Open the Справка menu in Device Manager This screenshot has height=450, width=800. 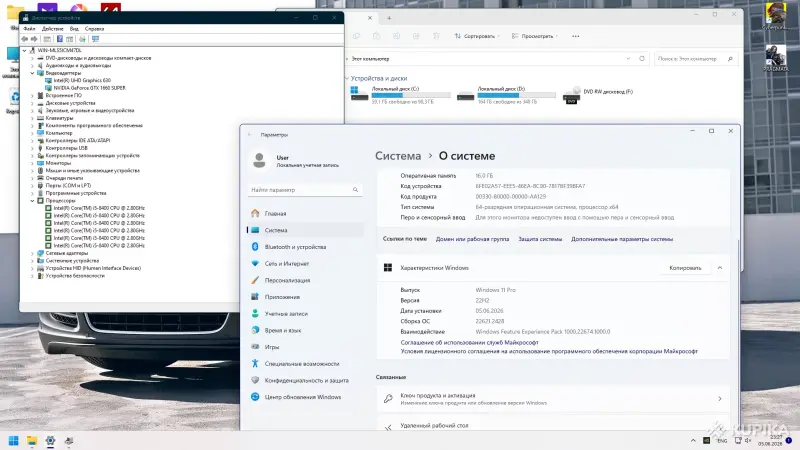[x=94, y=29]
